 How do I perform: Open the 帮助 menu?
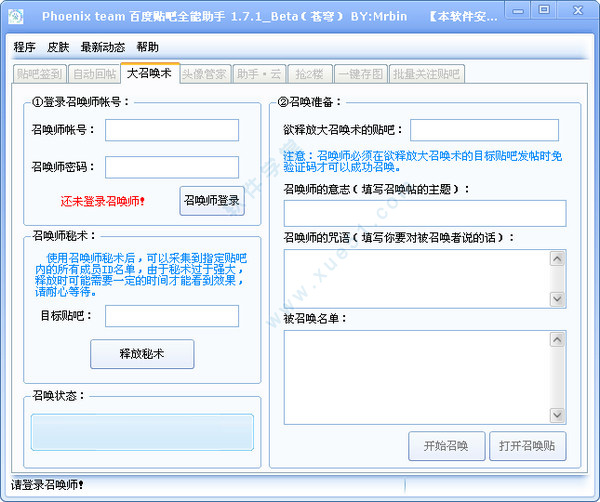pos(148,47)
